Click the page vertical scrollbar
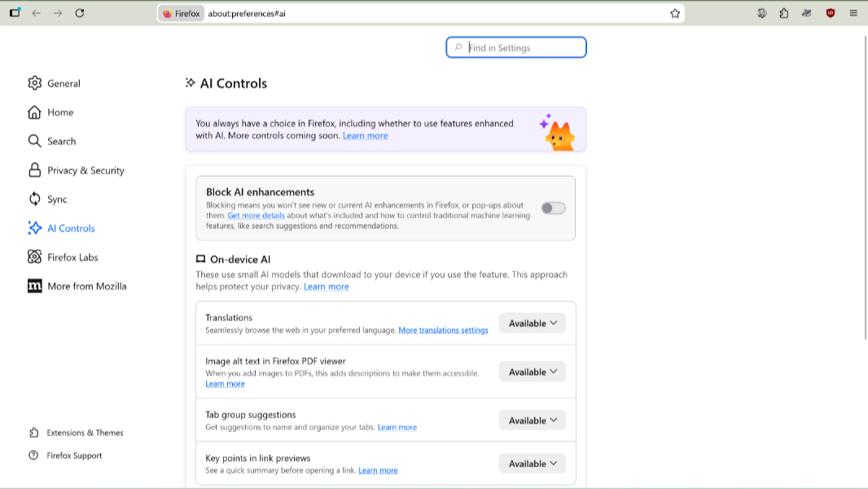868x489 pixels. point(866,188)
